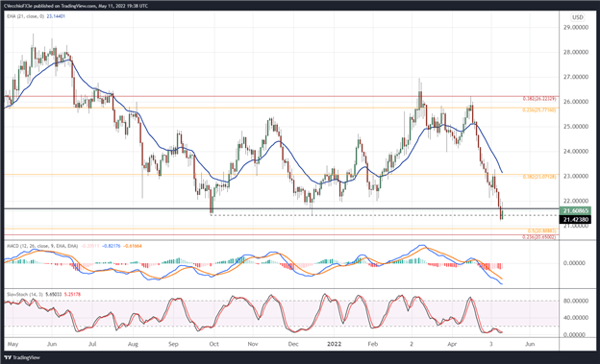Click the 27.00000 price axis label
The height and width of the screenshot is (364, 600).
576,77
